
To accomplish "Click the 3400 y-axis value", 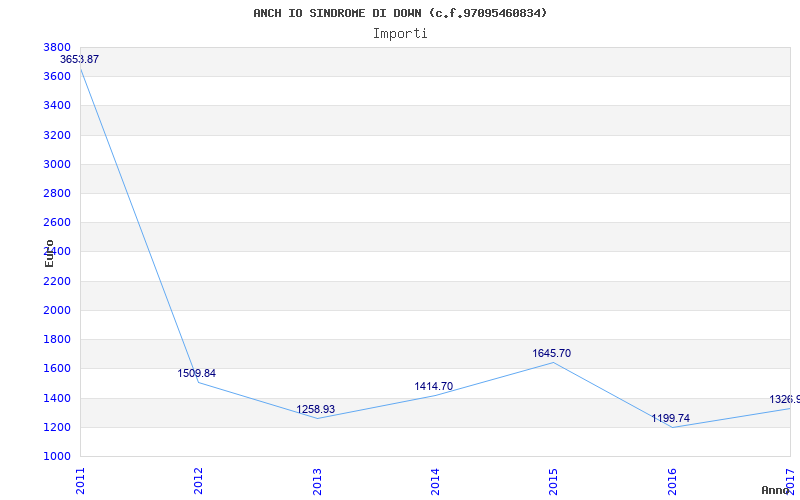I will pos(57,106).
